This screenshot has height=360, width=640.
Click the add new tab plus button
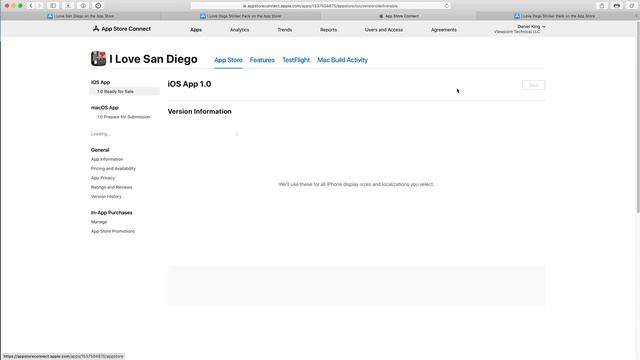pos(636,16)
